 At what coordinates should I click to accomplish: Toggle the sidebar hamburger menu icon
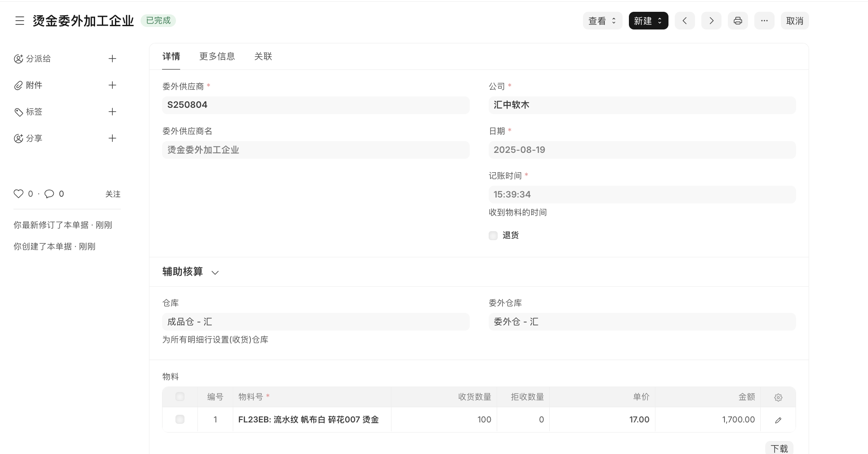[20, 21]
